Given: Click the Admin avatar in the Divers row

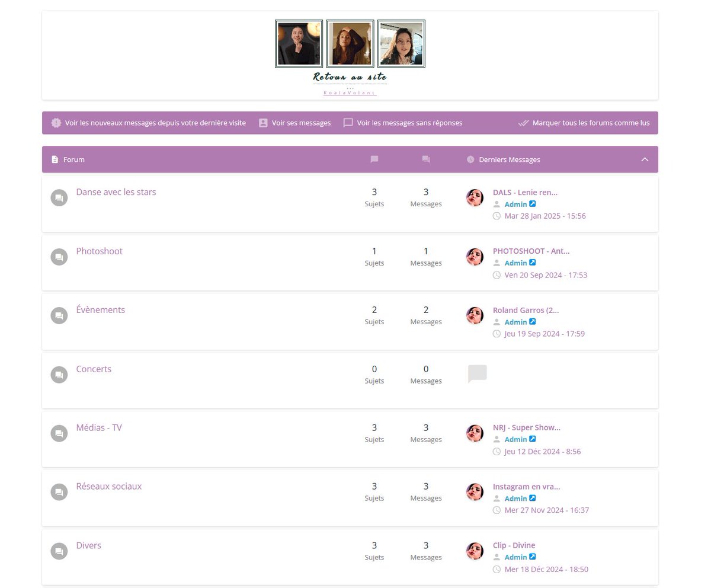Looking at the screenshot, I should 475,551.
